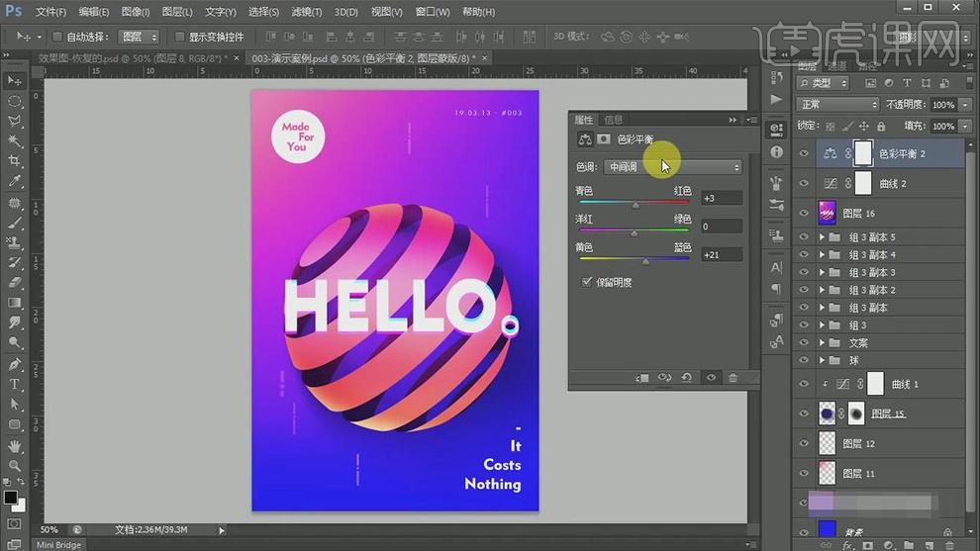Select the Hand tool

point(14,446)
